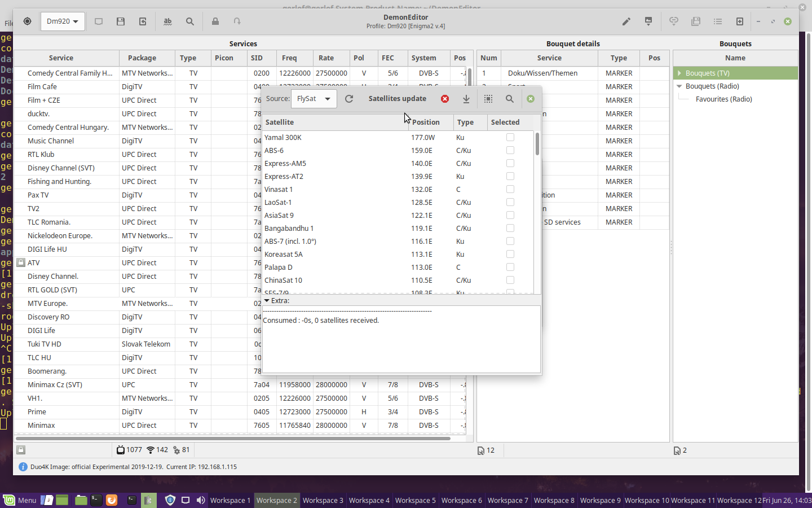Select the ChinaSat 10 satellite row
Image resolution: width=812 pixels, height=508 pixels.
398,280
